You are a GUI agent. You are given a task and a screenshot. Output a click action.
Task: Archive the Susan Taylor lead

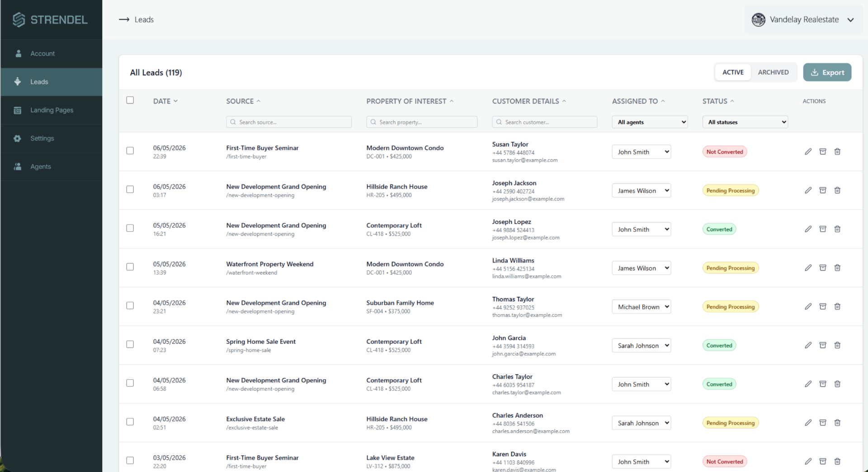click(x=823, y=152)
